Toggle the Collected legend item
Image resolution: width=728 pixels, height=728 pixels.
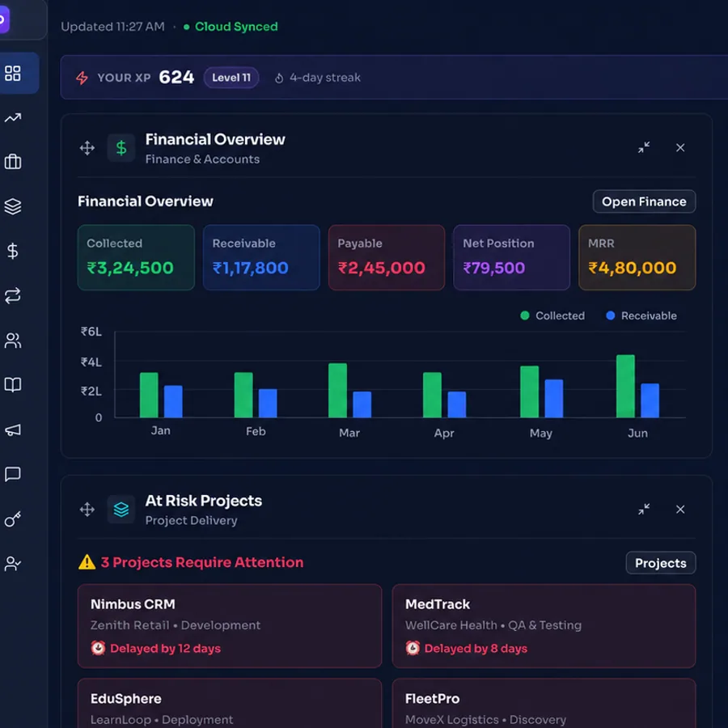pyautogui.click(x=552, y=315)
